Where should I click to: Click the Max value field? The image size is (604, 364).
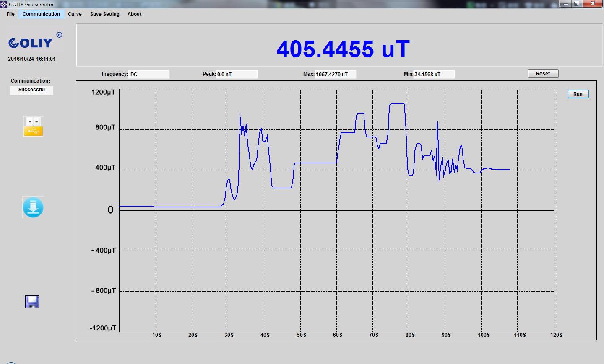point(335,75)
